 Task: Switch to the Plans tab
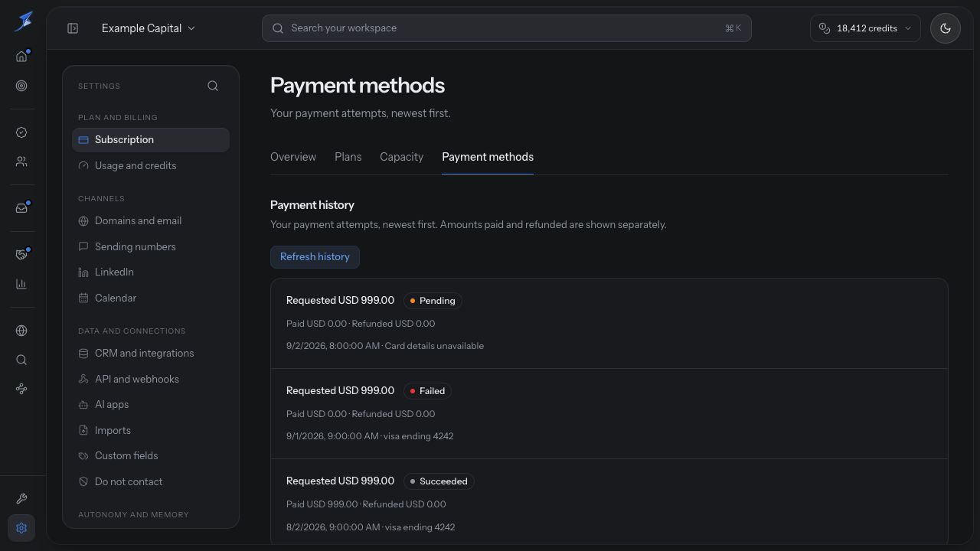click(348, 157)
